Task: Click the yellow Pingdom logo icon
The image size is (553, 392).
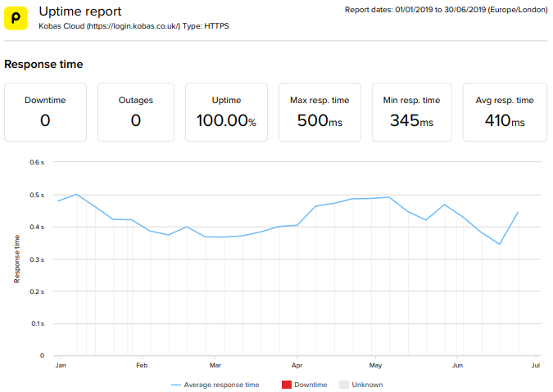Action: point(16,18)
